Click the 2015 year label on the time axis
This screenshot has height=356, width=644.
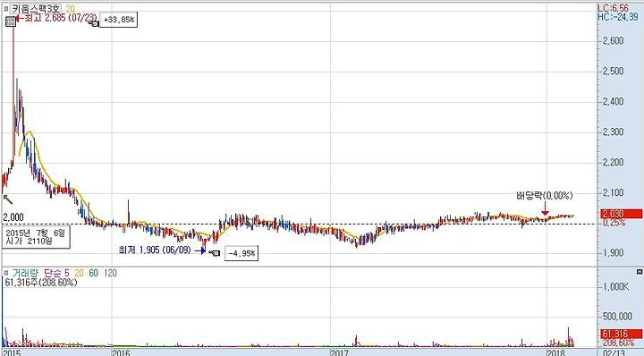coord(12,352)
